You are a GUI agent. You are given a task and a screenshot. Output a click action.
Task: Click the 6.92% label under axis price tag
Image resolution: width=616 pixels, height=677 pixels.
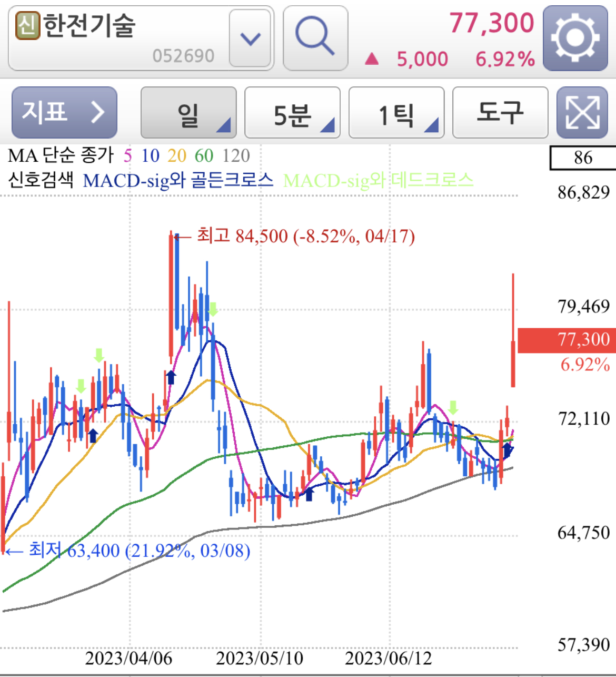(585, 365)
